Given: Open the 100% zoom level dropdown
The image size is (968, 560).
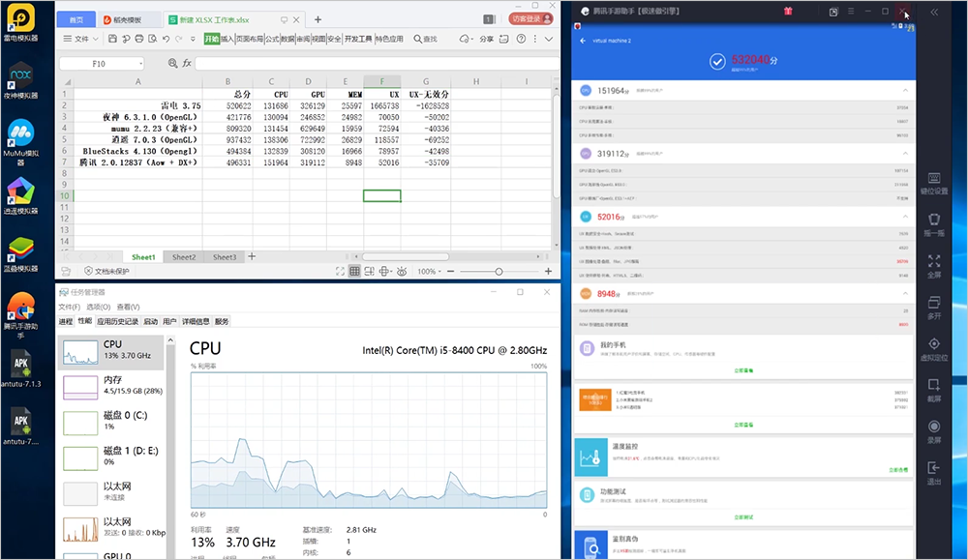Looking at the screenshot, I should tap(430, 272).
